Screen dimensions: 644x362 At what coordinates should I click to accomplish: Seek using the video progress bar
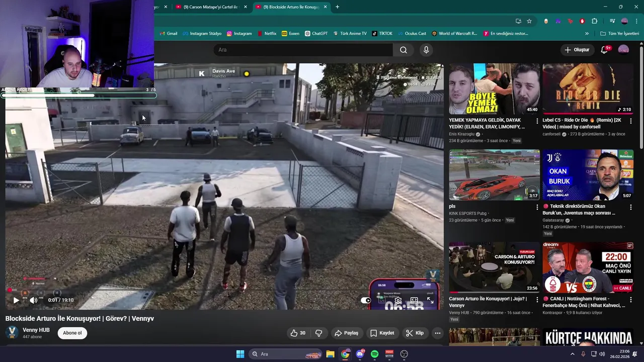pyautogui.click(x=224, y=291)
